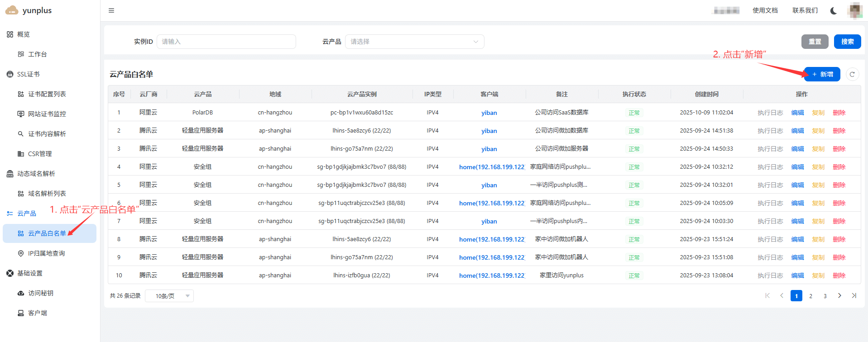Jump to first page icon
Viewport: 868px width, 342px height.
click(767, 296)
